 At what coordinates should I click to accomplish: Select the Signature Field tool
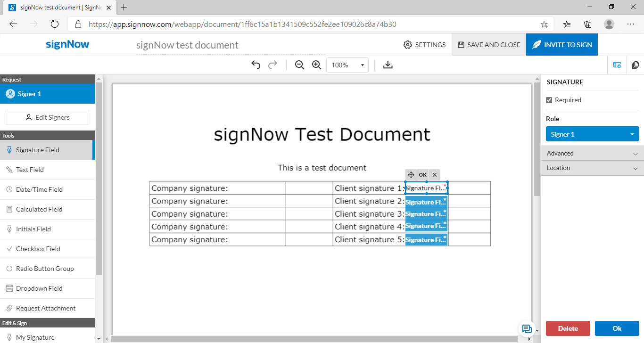[x=47, y=150]
